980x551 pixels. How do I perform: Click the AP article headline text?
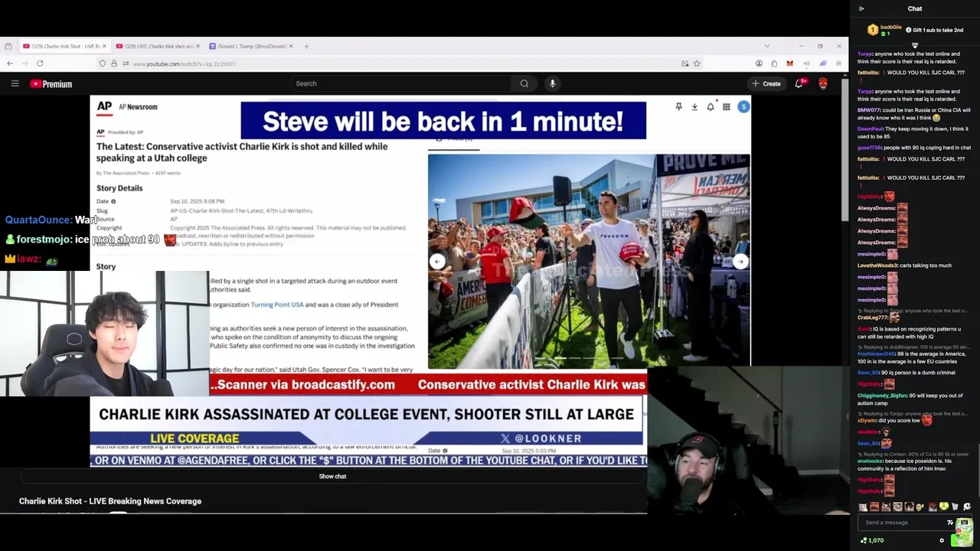(242, 152)
